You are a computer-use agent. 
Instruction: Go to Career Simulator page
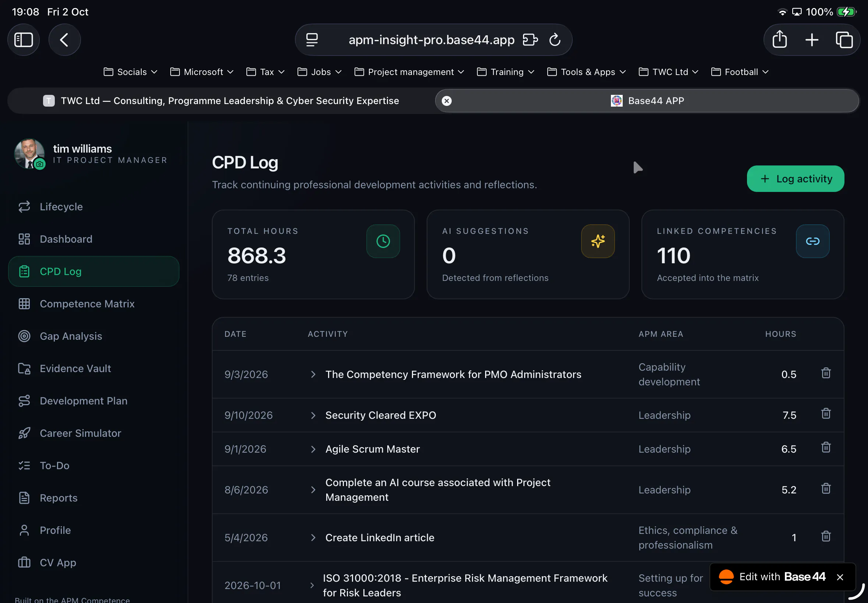click(x=94, y=433)
